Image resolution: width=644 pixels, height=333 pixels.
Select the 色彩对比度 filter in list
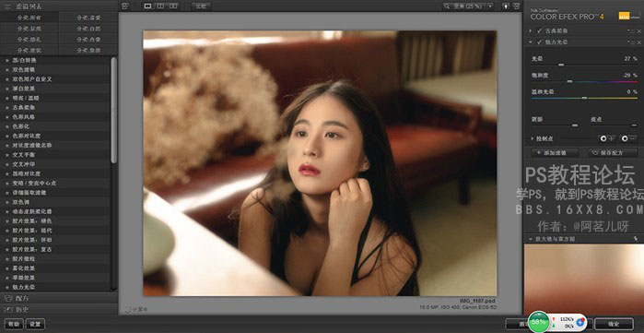coord(55,137)
